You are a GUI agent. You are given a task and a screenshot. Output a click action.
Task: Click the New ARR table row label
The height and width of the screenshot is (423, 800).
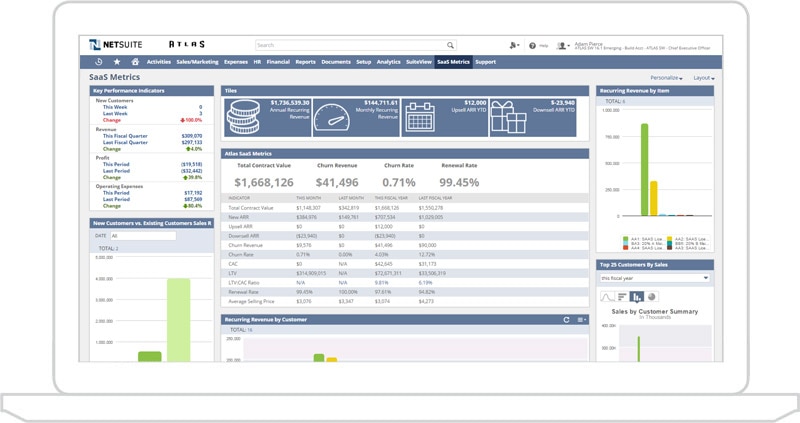coord(237,217)
